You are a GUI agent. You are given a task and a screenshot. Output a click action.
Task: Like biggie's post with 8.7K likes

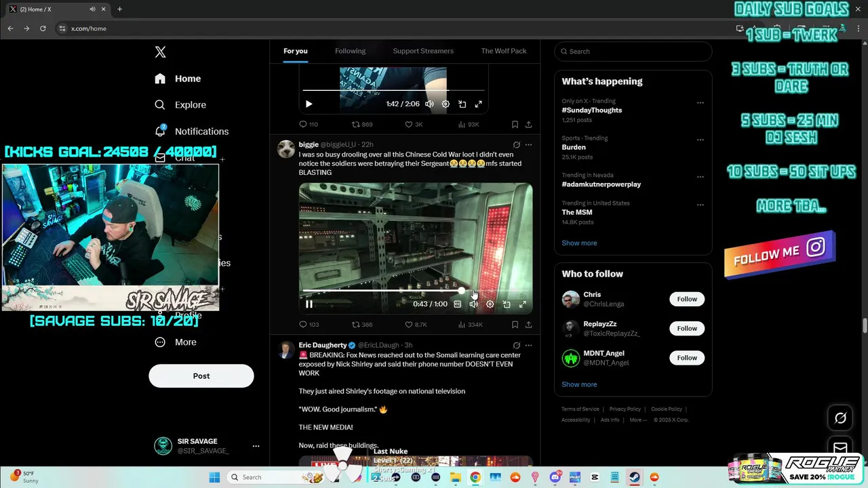(416, 325)
